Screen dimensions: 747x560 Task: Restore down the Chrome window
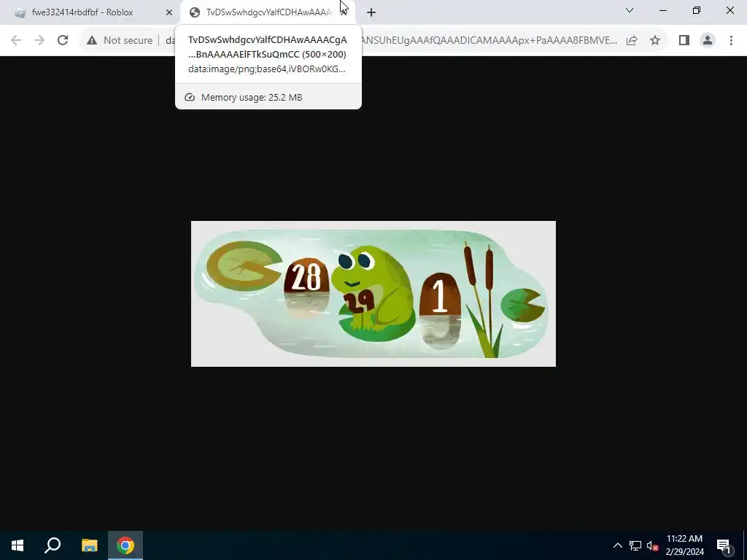[x=697, y=10]
